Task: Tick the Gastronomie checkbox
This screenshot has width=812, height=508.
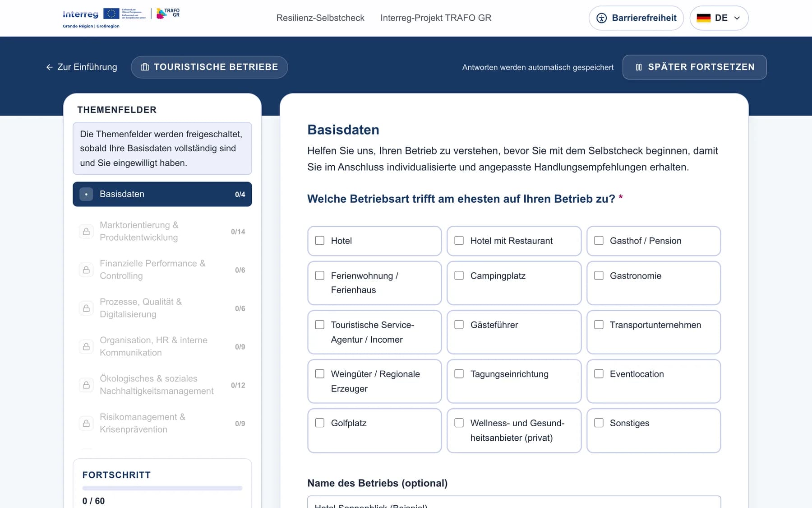Action: [x=599, y=275]
